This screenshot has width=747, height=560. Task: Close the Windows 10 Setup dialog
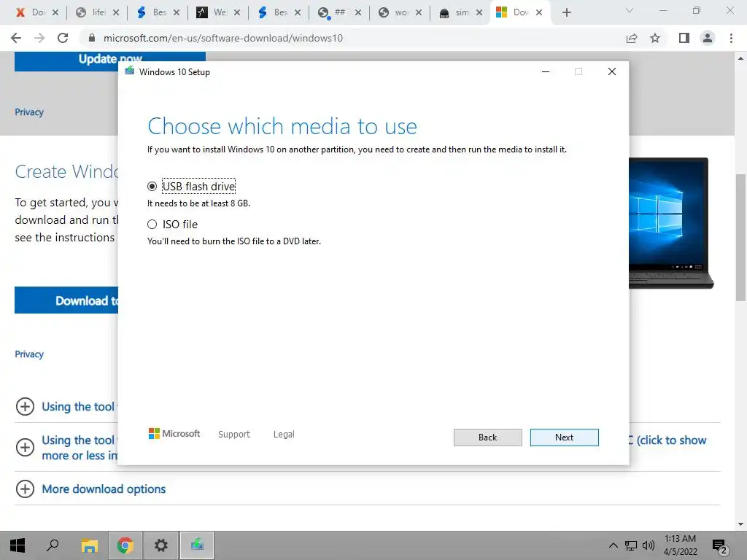click(x=612, y=71)
